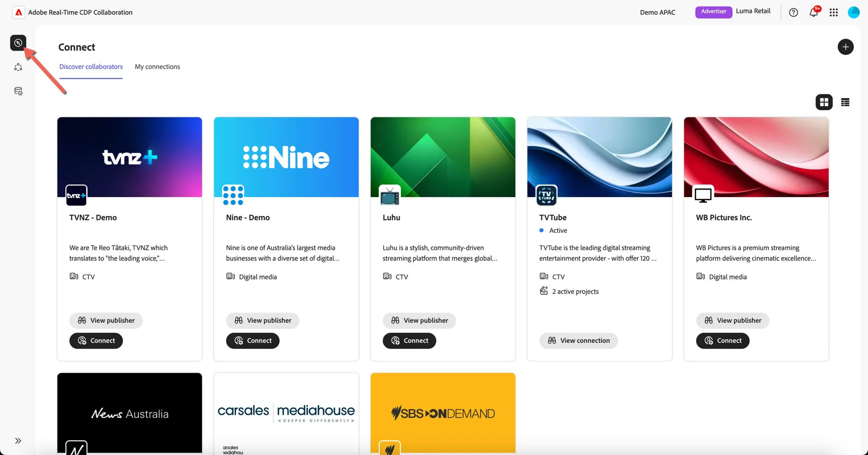Select the Discover collaborators tab
Viewport: 868px width, 455px height.
click(x=91, y=66)
